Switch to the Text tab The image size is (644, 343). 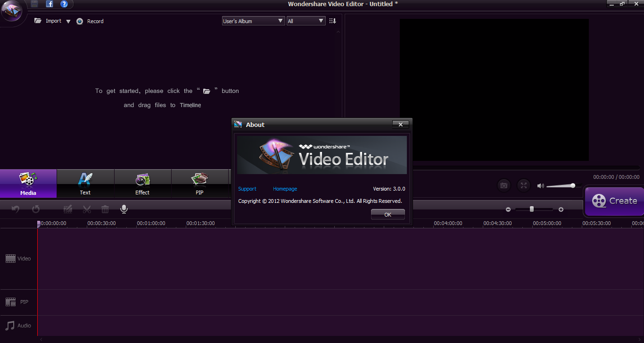pos(85,184)
